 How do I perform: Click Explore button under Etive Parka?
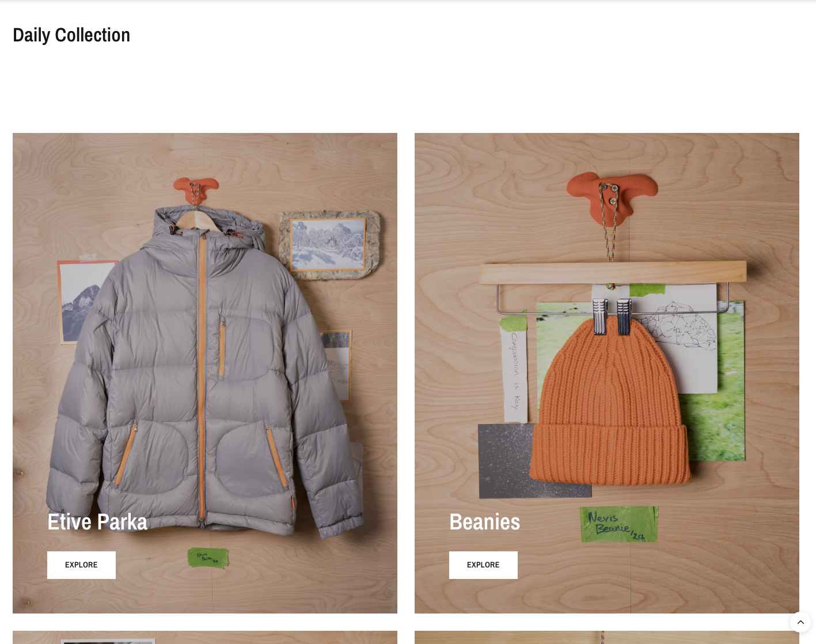[81, 565]
